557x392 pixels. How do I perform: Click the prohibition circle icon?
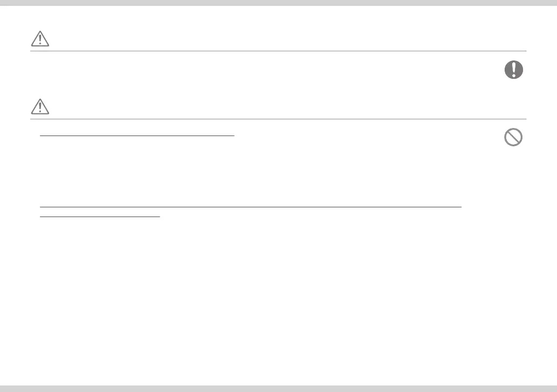click(513, 138)
